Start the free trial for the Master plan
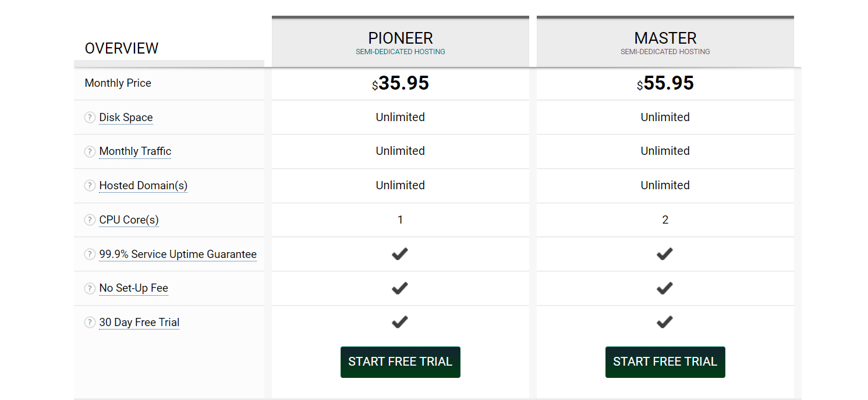The width and height of the screenshot is (868, 400). 665,362
